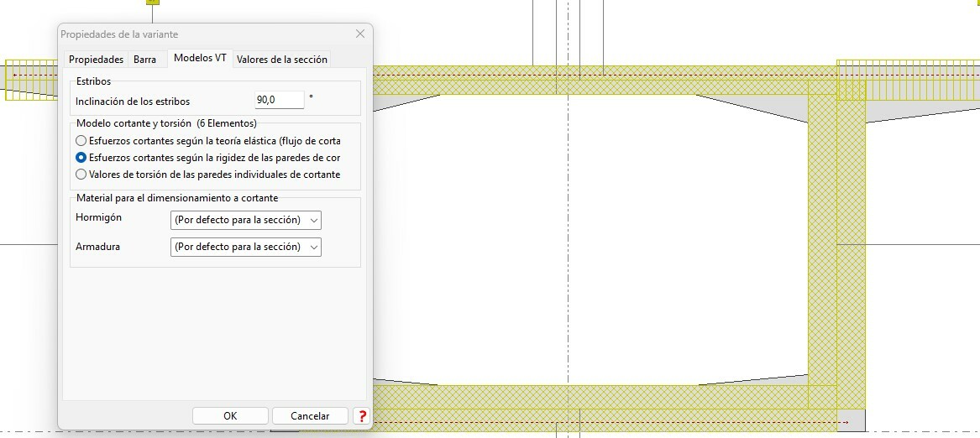Screen dimensions: 980x438
Task: Select elastic theory shear forces option
Action: [81, 141]
